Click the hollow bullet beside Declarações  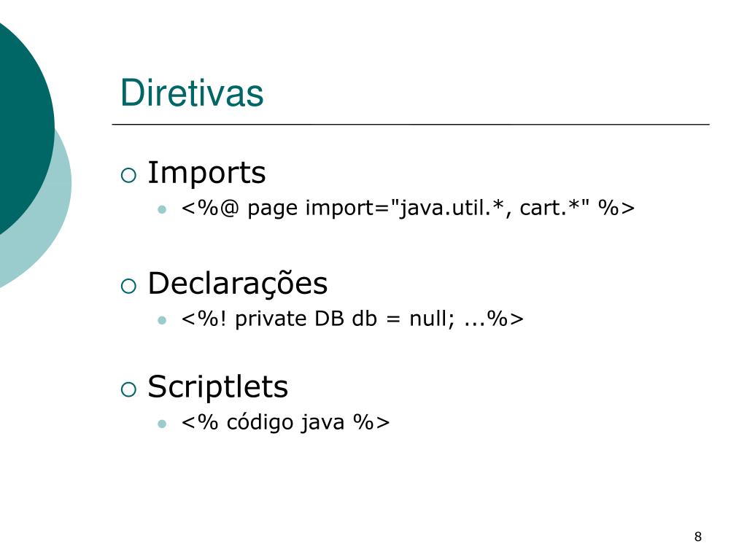point(128,286)
